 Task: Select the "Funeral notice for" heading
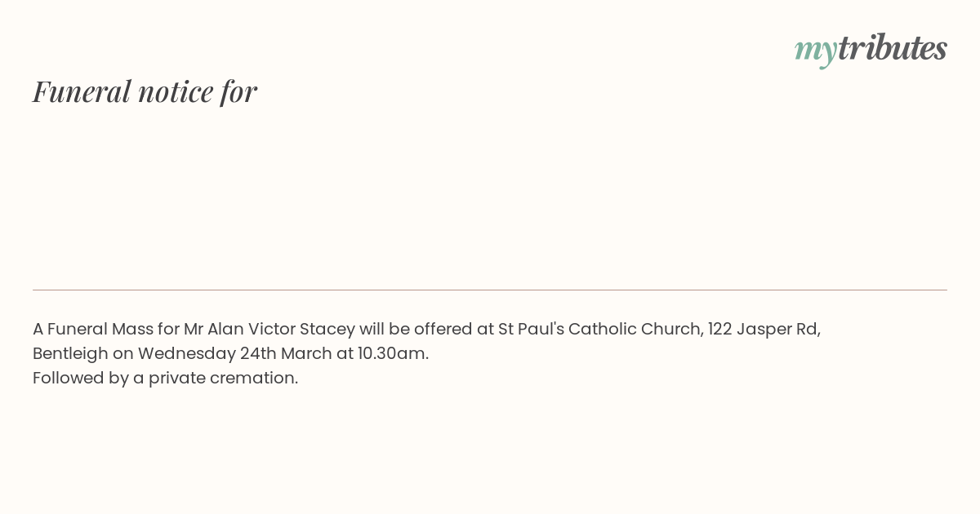coord(145,91)
